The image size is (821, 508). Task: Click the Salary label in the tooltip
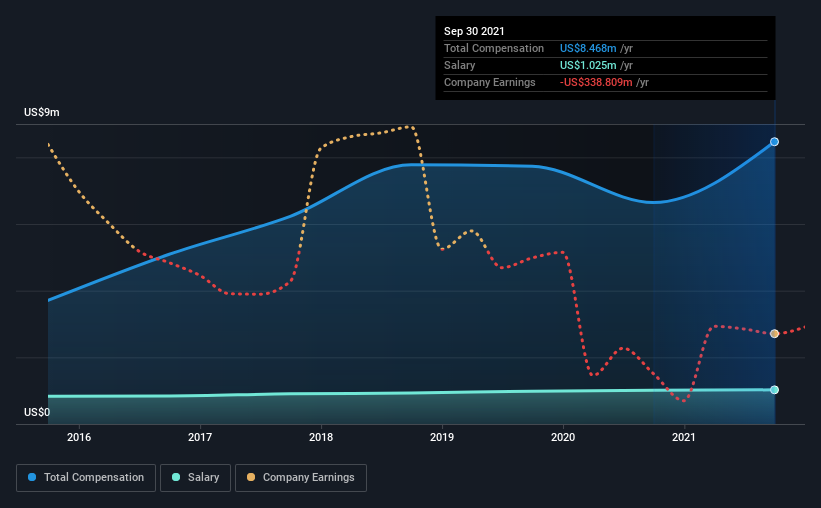click(x=460, y=65)
